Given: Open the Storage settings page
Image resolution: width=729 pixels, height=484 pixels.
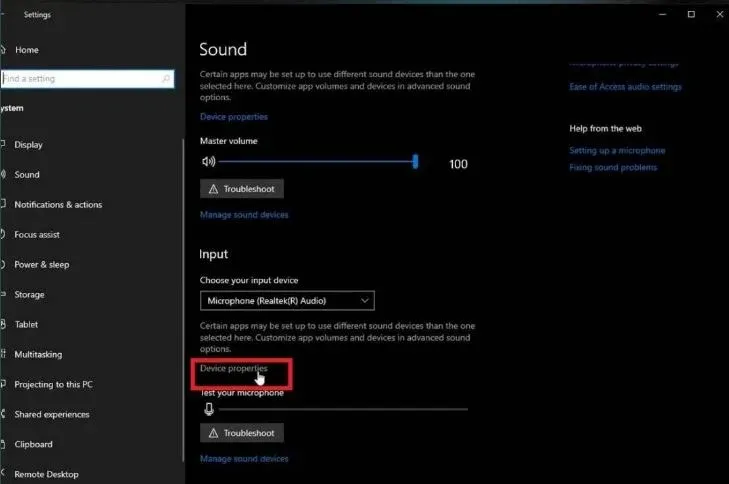Looking at the screenshot, I should (x=29, y=295).
